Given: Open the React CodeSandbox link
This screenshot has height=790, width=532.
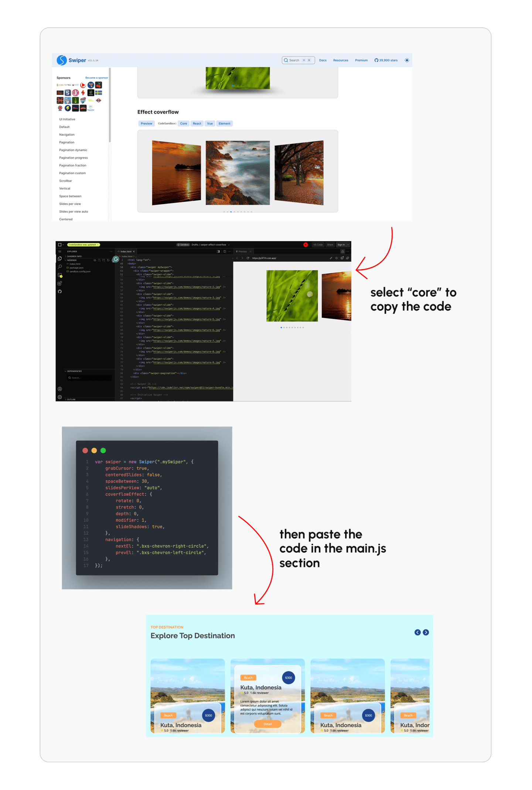Looking at the screenshot, I should (197, 123).
